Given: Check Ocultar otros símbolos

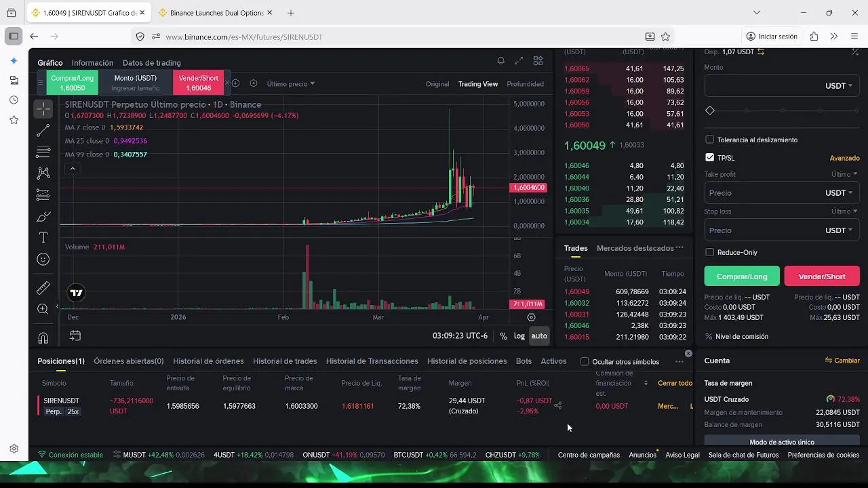Looking at the screenshot, I should click(585, 362).
